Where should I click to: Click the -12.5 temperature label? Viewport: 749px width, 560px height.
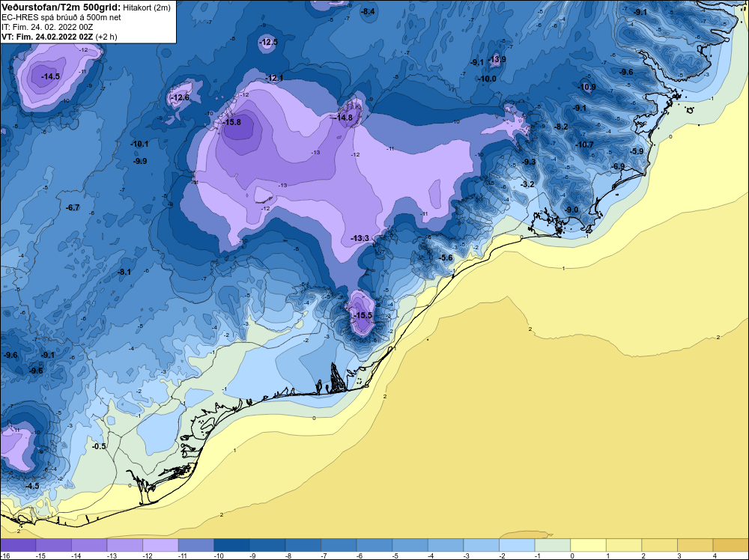268,42
